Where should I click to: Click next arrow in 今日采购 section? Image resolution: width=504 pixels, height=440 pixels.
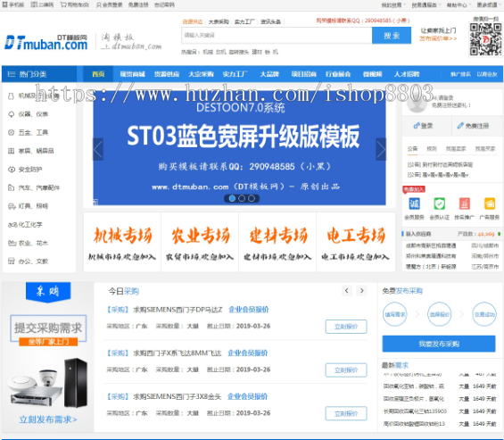click(361, 291)
